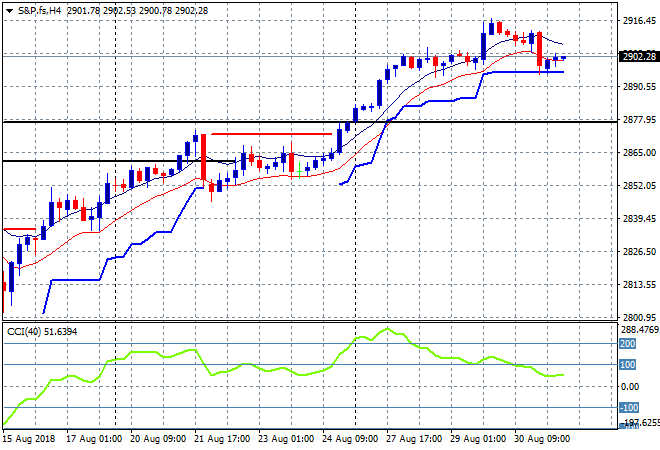Click the current price label 2902.28
660x450 pixels.
639,56
